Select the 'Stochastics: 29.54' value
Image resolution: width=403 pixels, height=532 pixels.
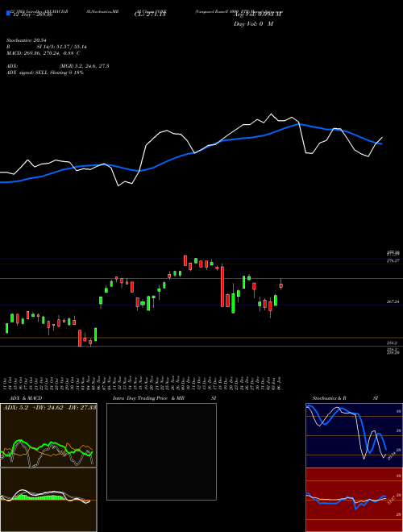[26, 40]
